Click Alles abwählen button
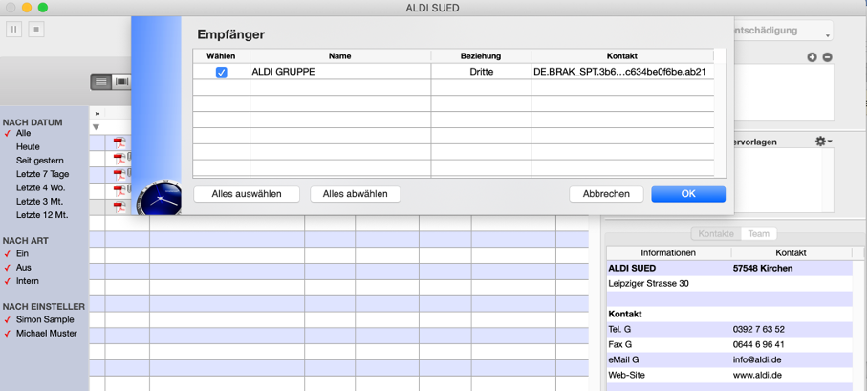Image resolution: width=868 pixels, height=392 pixels. 355,194
